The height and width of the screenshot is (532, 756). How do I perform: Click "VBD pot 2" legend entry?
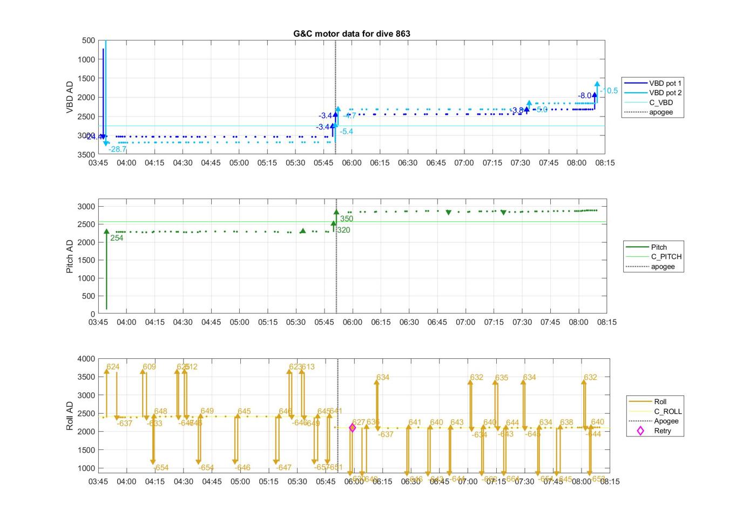(665, 93)
